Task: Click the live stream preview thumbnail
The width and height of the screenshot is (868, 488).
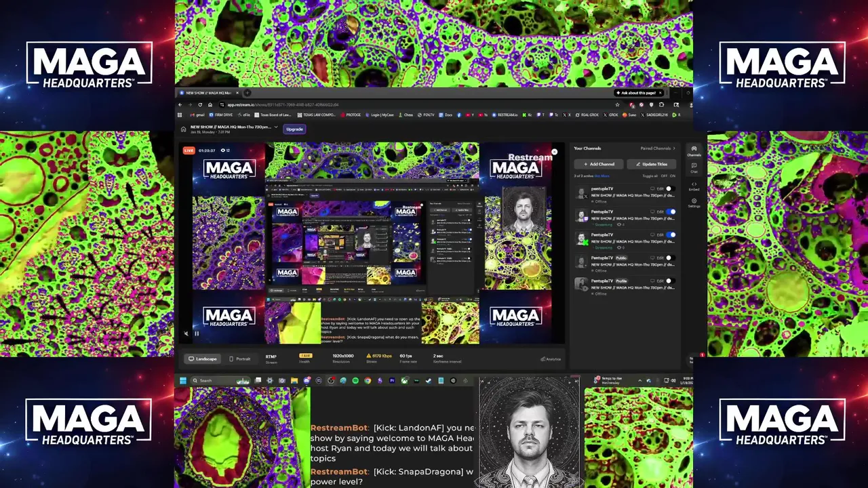Action: [x=371, y=243]
